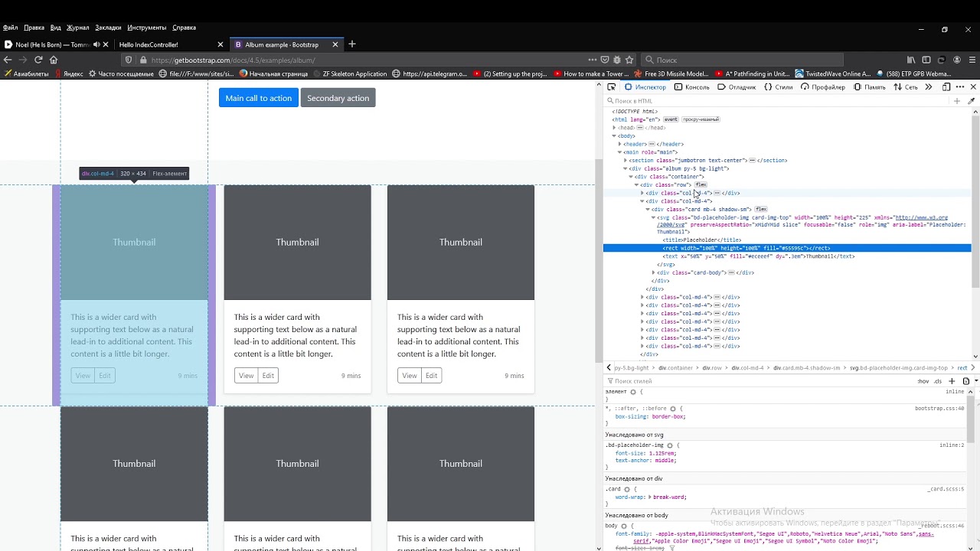
Task: Click Main call to action button
Action: pos(259,98)
